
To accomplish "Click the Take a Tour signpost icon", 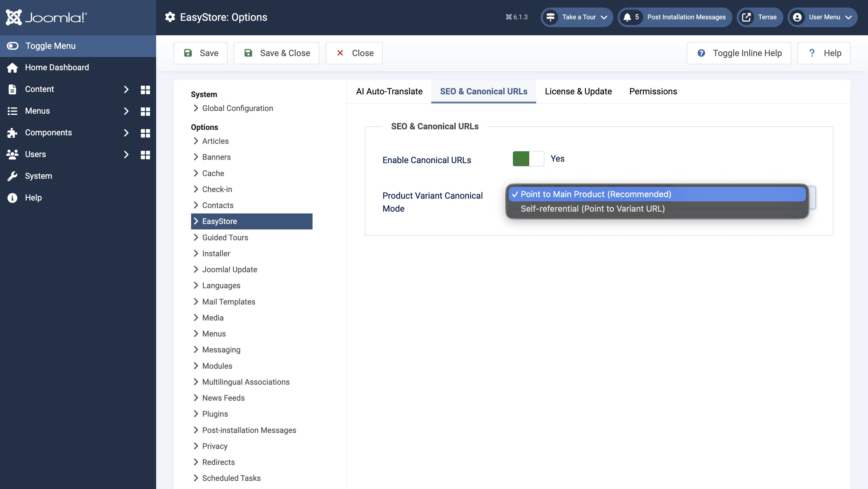I will [x=551, y=17].
